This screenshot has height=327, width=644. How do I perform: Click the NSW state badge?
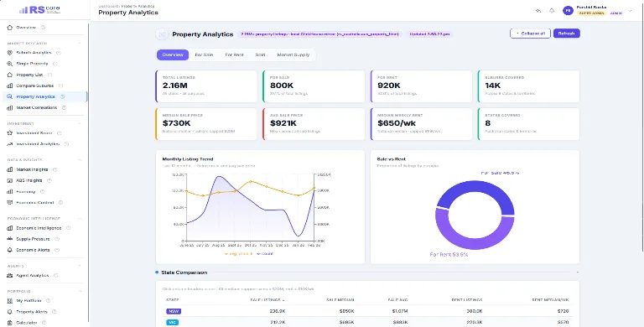174,311
